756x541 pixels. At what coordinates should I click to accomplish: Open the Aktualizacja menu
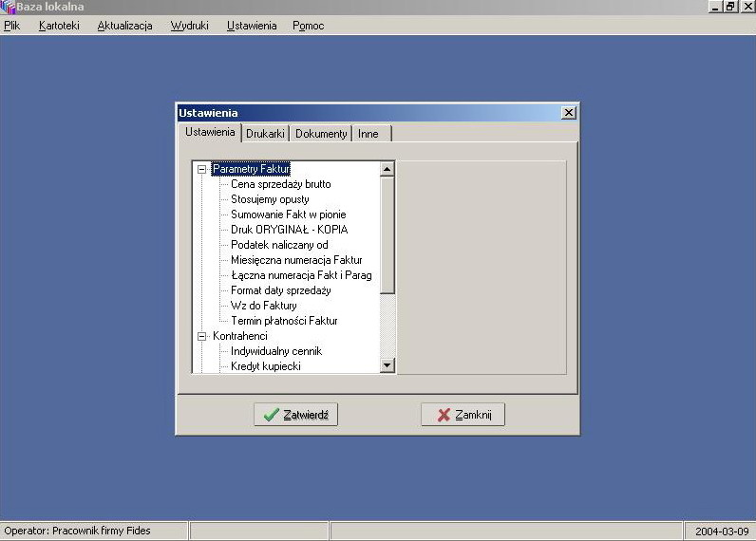tap(124, 26)
